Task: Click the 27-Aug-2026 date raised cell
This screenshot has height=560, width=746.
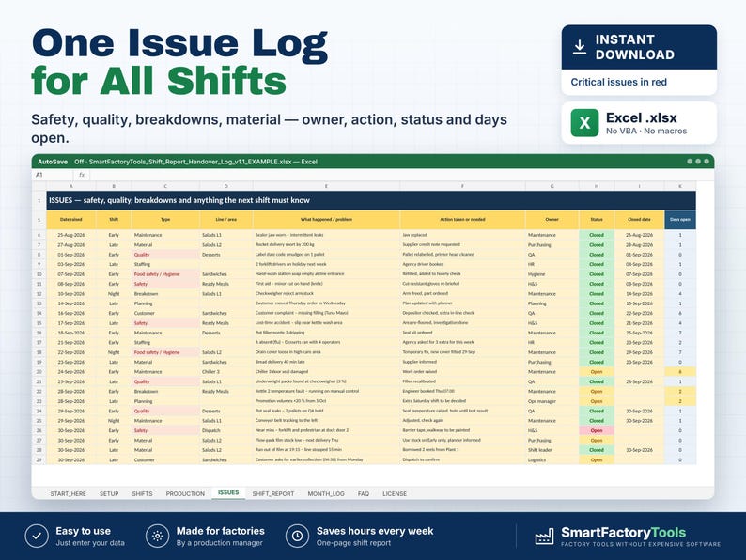Action: 70,245
